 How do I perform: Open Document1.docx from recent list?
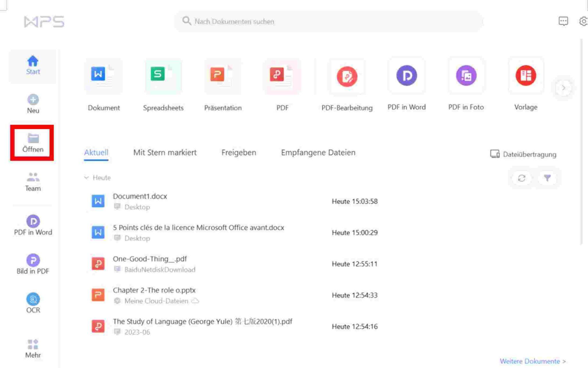[x=140, y=196]
